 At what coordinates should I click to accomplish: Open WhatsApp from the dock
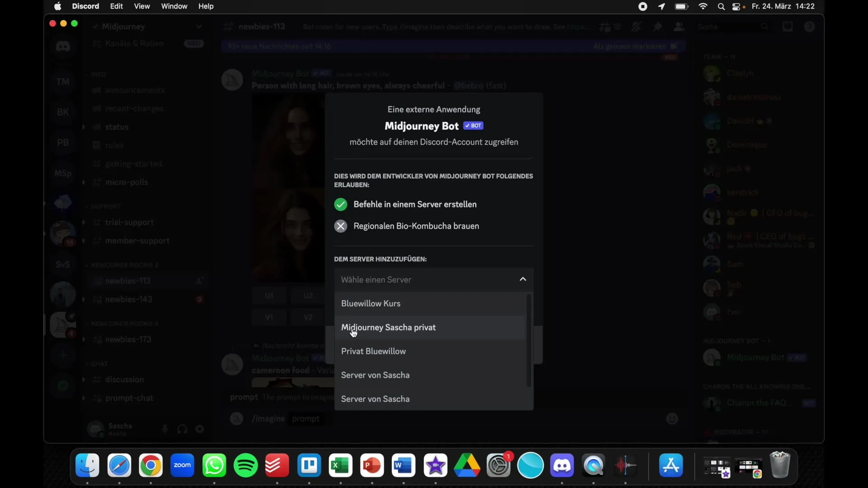[x=214, y=465]
